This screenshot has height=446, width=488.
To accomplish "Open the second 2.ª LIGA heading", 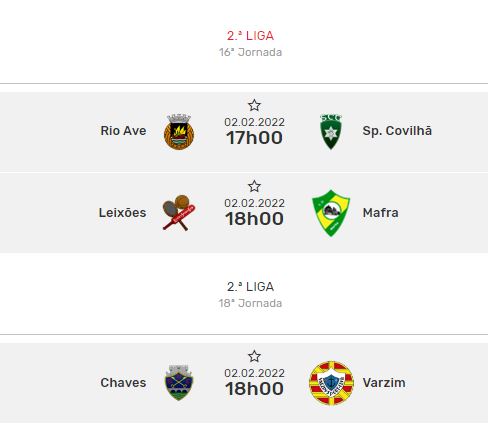I will tap(250, 287).
